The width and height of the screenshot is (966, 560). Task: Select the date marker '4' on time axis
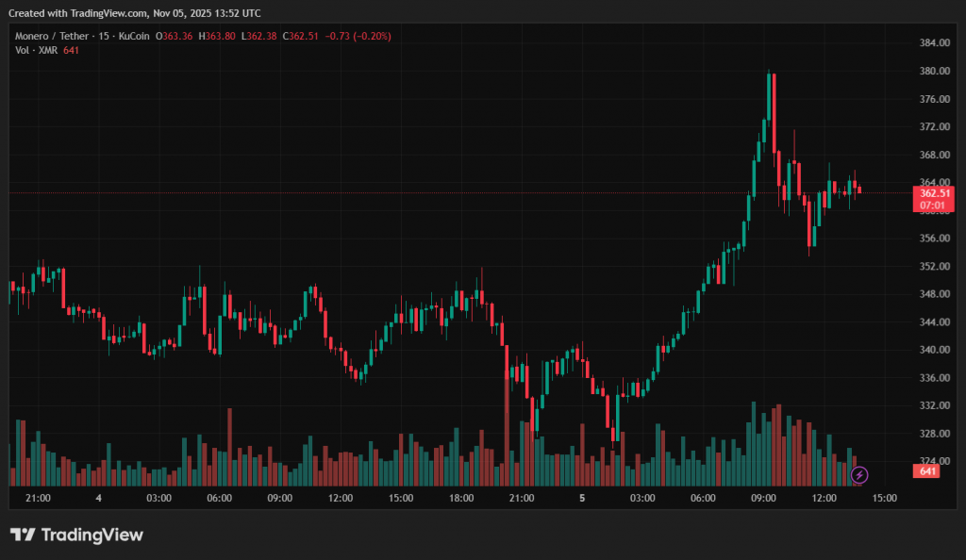click(x=98, y=498)
